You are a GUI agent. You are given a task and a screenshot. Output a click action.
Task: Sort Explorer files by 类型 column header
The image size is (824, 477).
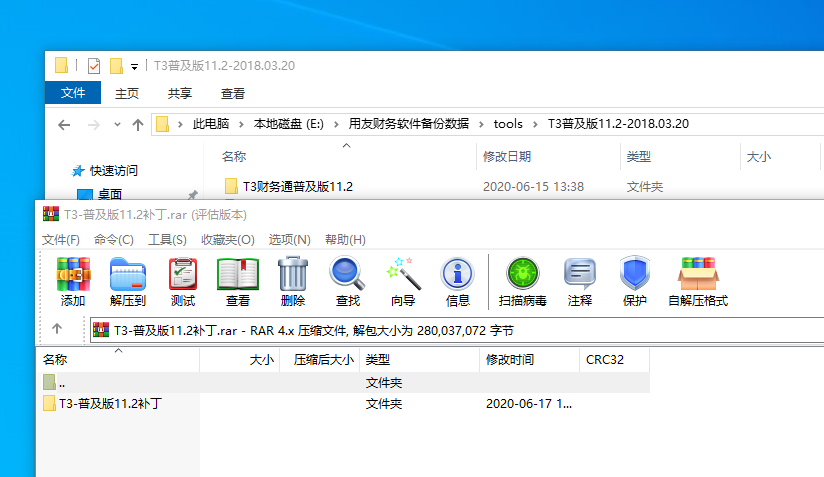(x=680, y=157)
